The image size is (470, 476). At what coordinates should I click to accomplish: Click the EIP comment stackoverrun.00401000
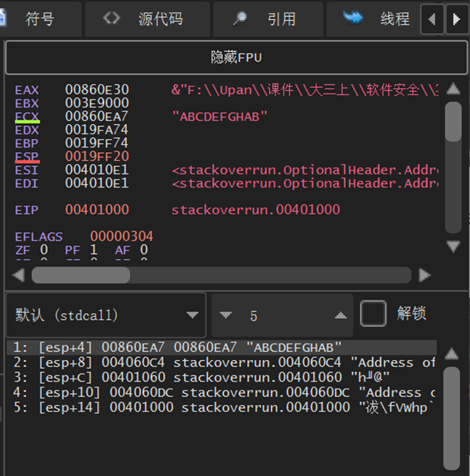pyautogui.click(x=256, y=210)
